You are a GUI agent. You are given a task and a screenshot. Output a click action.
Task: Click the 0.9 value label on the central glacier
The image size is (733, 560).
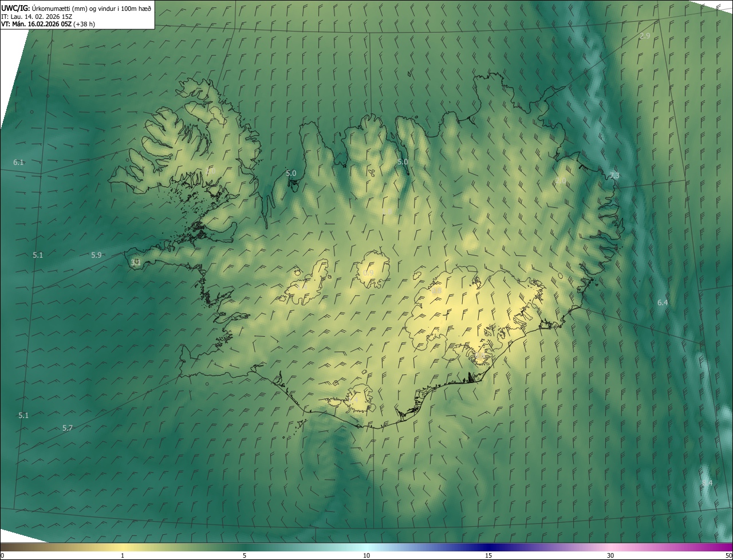point(368,273)
